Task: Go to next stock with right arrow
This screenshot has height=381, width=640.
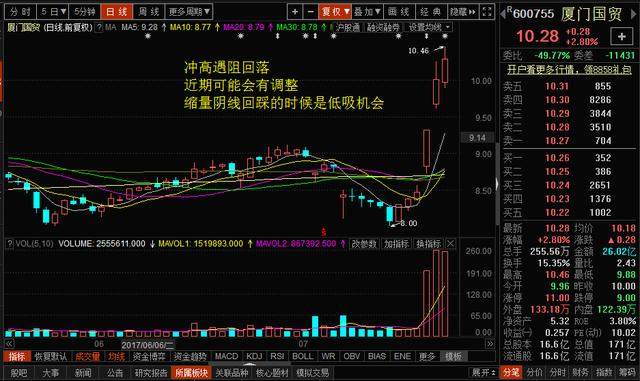Action: 634,14
